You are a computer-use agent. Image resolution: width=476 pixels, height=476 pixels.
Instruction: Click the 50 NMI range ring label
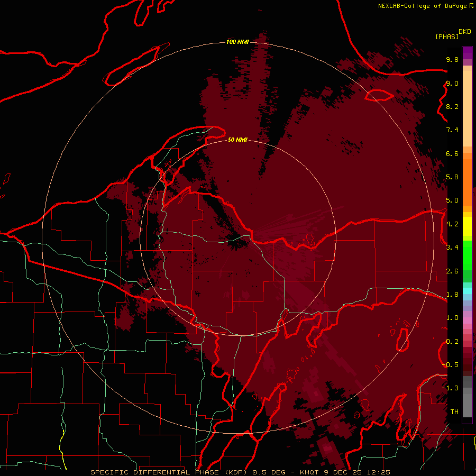point(237,140)
